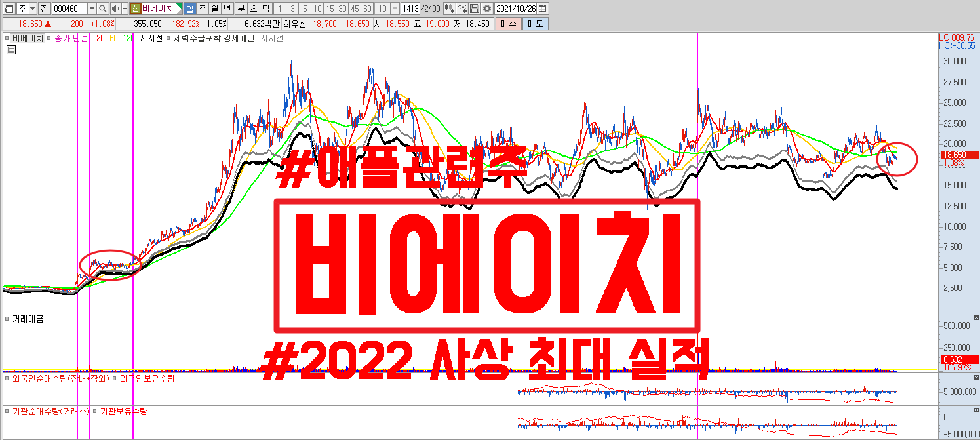Click the data table grid icon under legend
980x440 pixels.
pyautogui.click(x=10, y=50)
